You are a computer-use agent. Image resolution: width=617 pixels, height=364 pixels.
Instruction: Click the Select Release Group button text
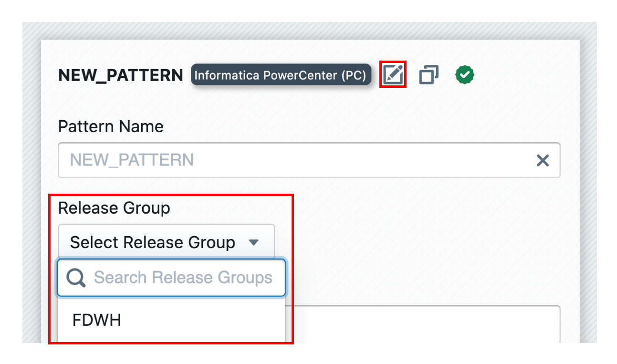(152, 242)
